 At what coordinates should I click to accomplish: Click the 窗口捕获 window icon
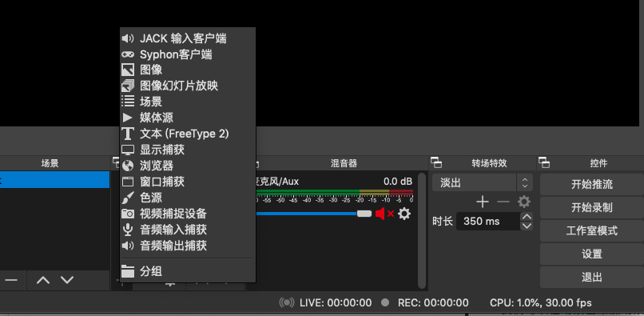pyautogui.click(x=128, y=182)
